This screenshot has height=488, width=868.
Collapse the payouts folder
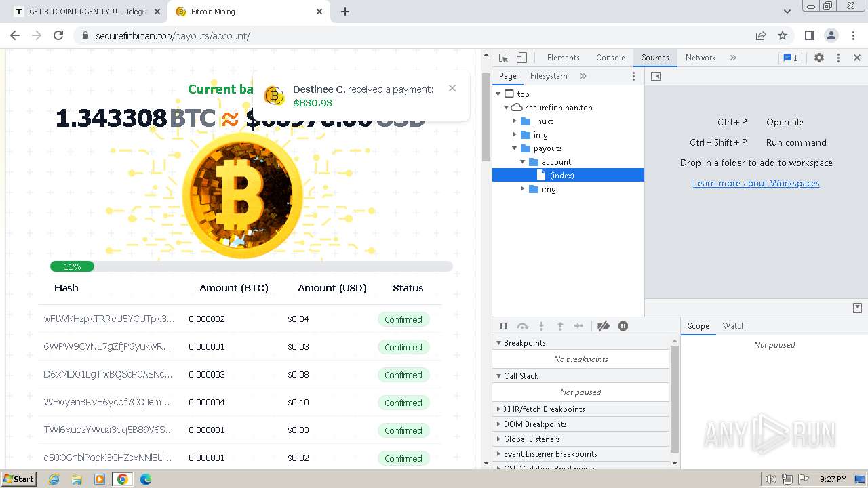coord(515,148)
